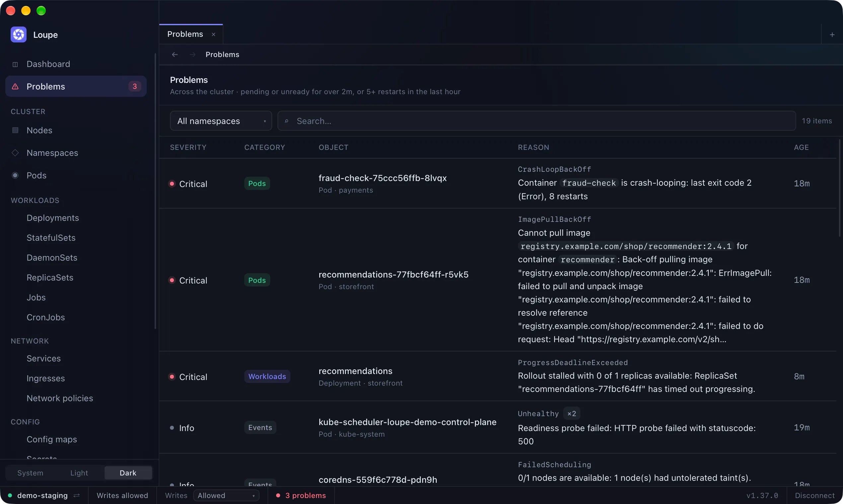The width and height of the screenshot is (843, 504).
Task: Go to Network policies
Action: 76,398
